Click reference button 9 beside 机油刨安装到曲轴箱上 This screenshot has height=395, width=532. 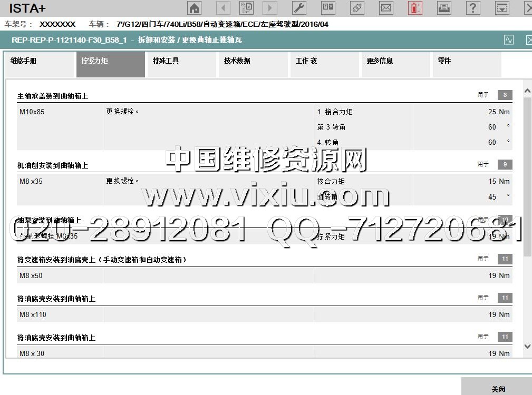coord(505,164)
